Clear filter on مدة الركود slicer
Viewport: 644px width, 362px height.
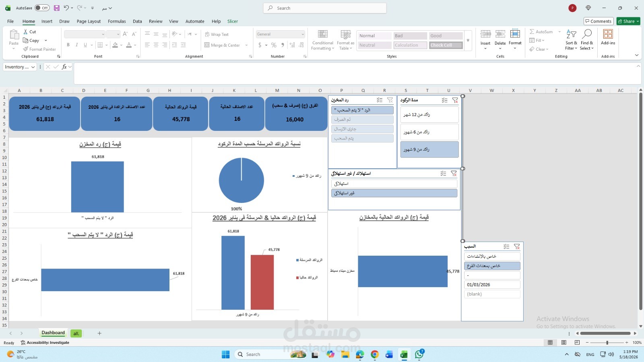[x=455, y=100]
